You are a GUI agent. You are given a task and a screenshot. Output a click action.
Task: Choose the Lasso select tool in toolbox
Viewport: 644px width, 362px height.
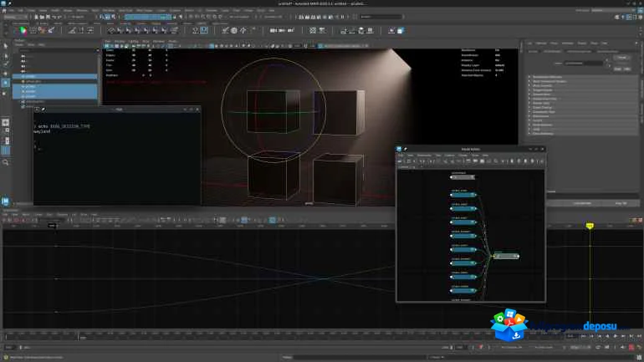click(x=5, y=55)
